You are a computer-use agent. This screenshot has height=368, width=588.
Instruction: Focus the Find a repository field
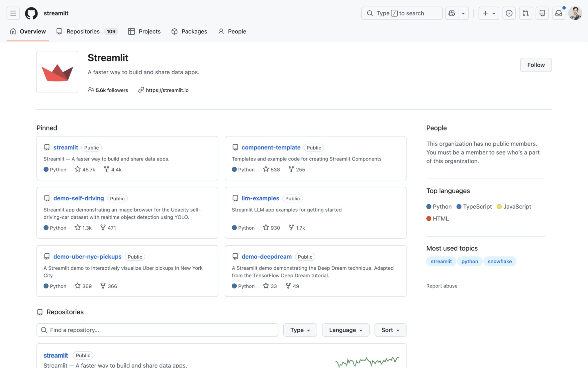[x=157, y=330]
